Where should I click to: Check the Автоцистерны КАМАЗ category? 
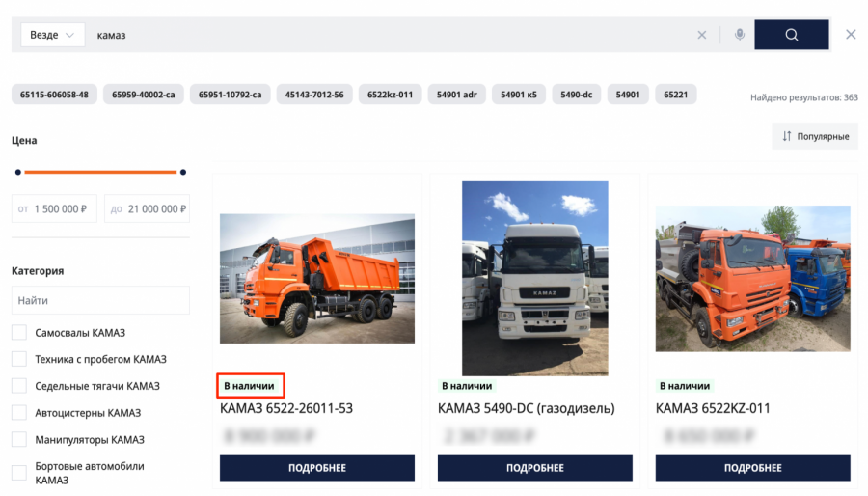pyautogui.click(x=19, y=413)
